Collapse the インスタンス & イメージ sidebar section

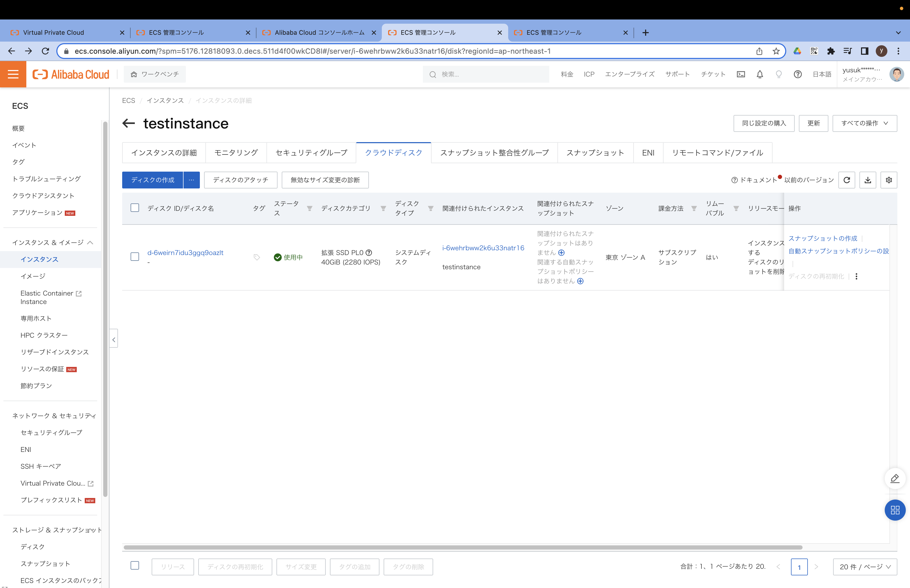point(90,242)
